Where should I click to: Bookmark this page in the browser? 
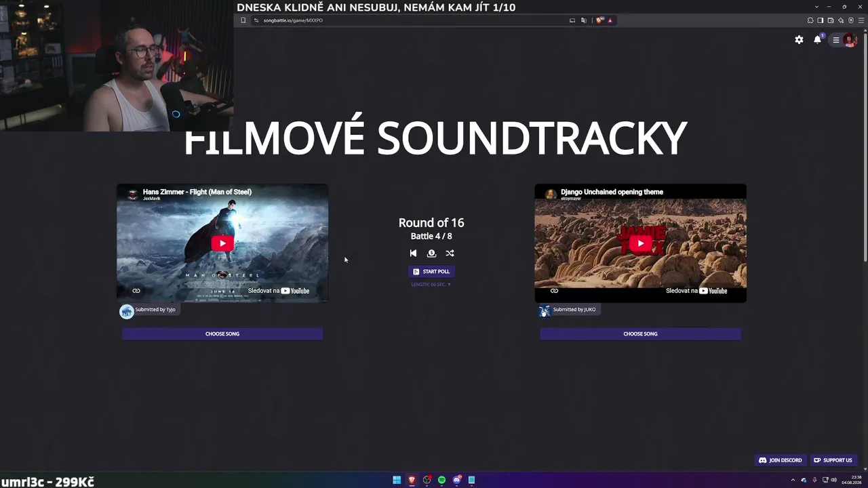coord(243,20)
